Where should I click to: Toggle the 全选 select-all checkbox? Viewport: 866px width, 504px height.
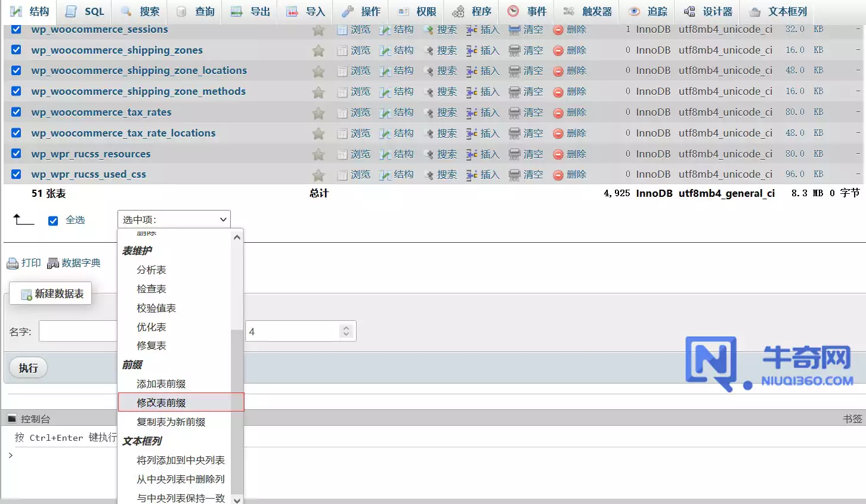click(x=53, y=221)
